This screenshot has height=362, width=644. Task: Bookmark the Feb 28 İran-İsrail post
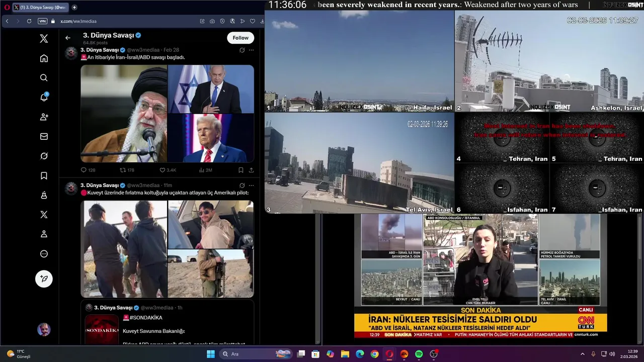click(241, 170)
